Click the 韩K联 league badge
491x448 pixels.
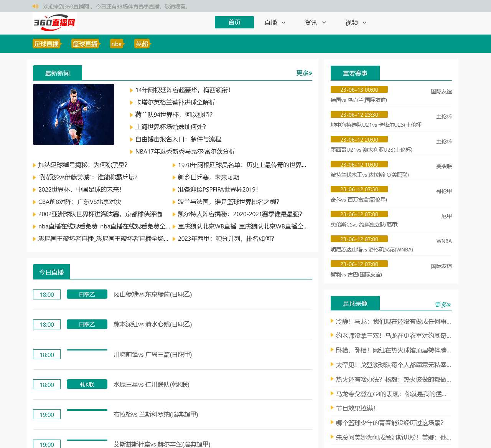[x=87, y=384]
